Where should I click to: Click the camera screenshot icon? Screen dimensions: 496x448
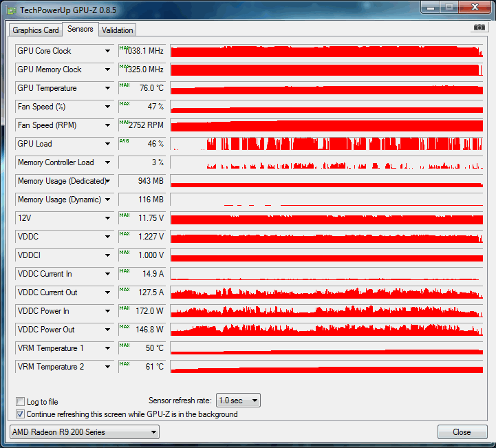pos(479,28)
